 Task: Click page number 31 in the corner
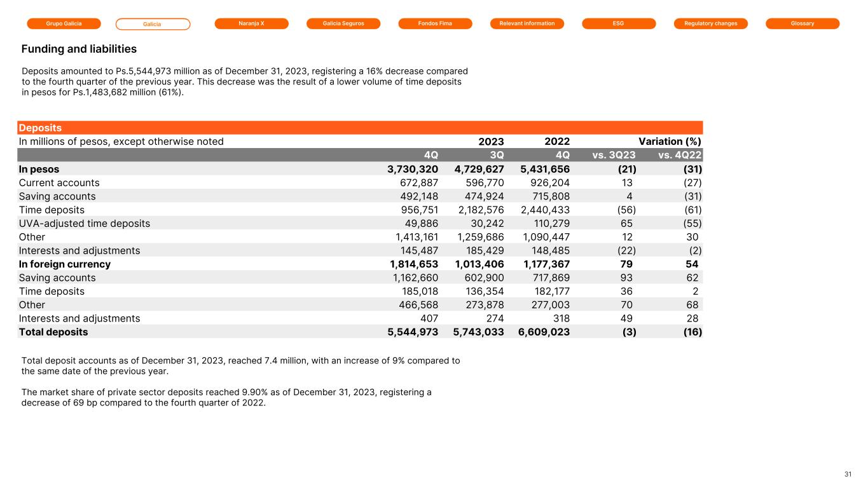pyautogui.click(x=848, y=474)
